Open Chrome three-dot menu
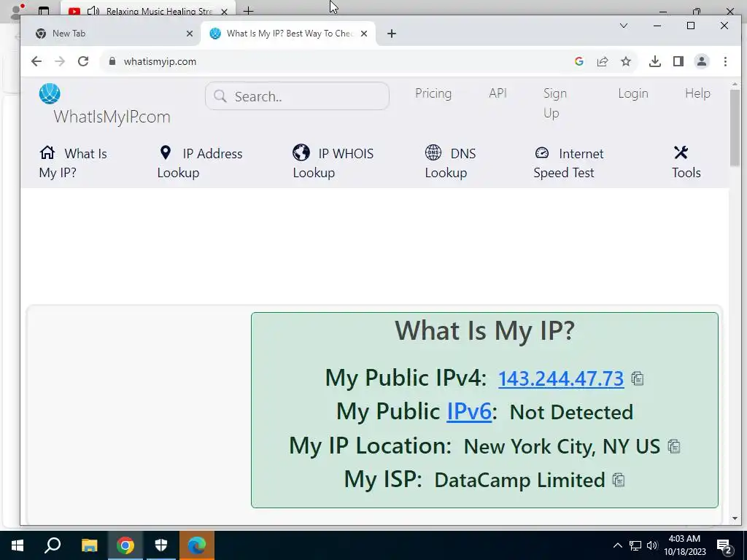The image size is (747, 560). pyautogui.click(x=725, y=61)
